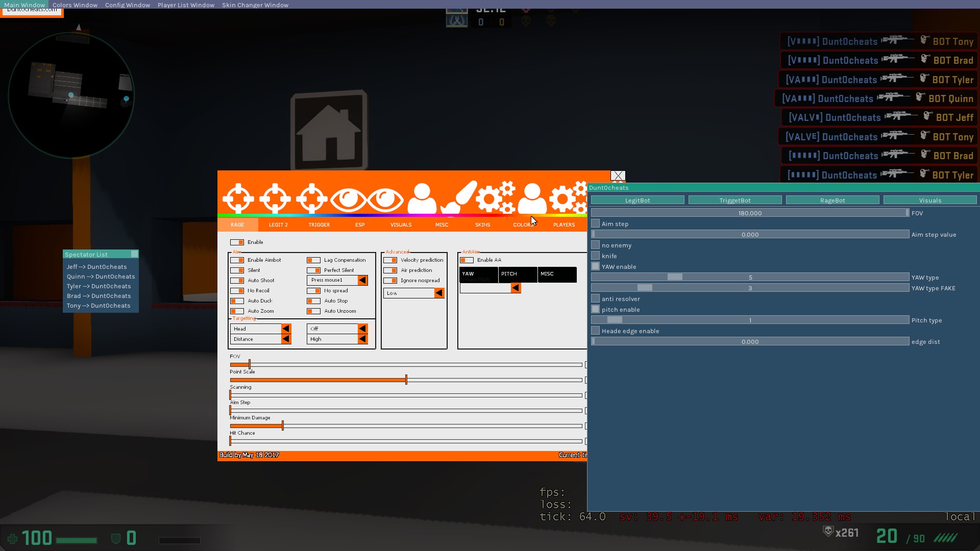Toggle the Auto Shoot switch
Viewport: 980px width, 551px height.
(x=237, y=281)
